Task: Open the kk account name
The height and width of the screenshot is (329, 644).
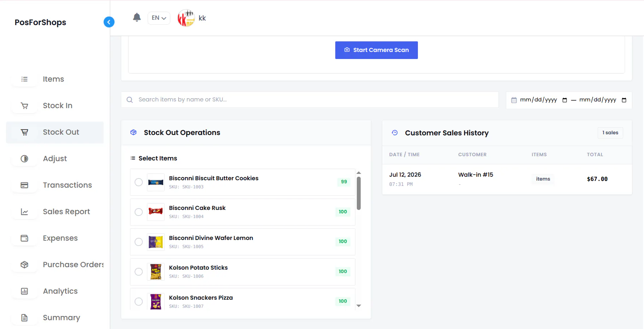Action: 202,18
